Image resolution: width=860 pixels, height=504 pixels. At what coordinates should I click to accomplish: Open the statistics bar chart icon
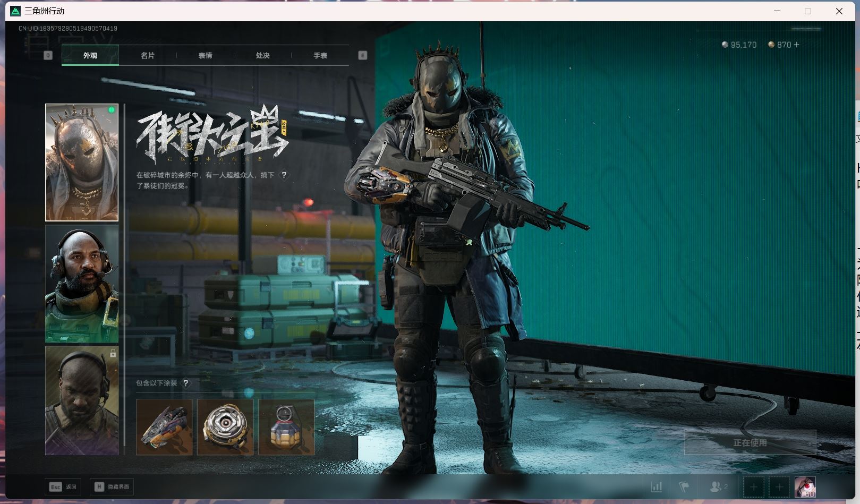(x=657, y=486)
